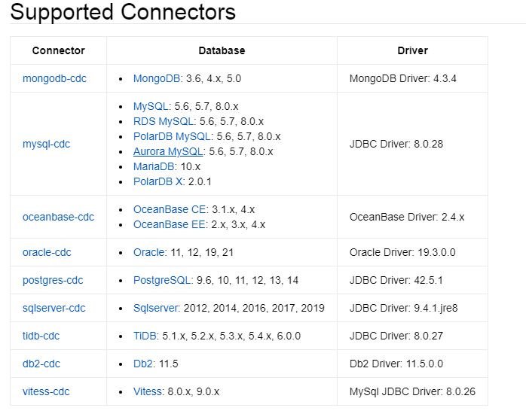Open the MariaDB database link
The image size is (526, 420).
pyautogui.click(x=154, y=166)
